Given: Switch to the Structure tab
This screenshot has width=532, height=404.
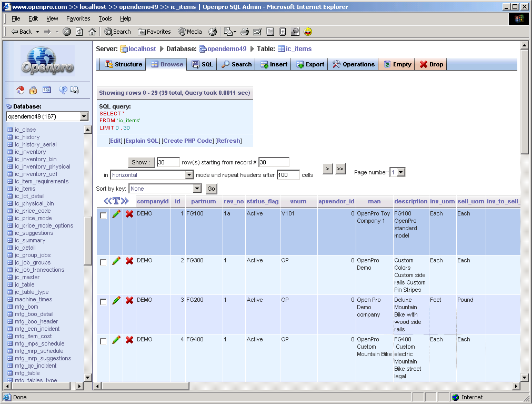Looking at the screenshot, I should pyautogui.click(x=123, y=64).
